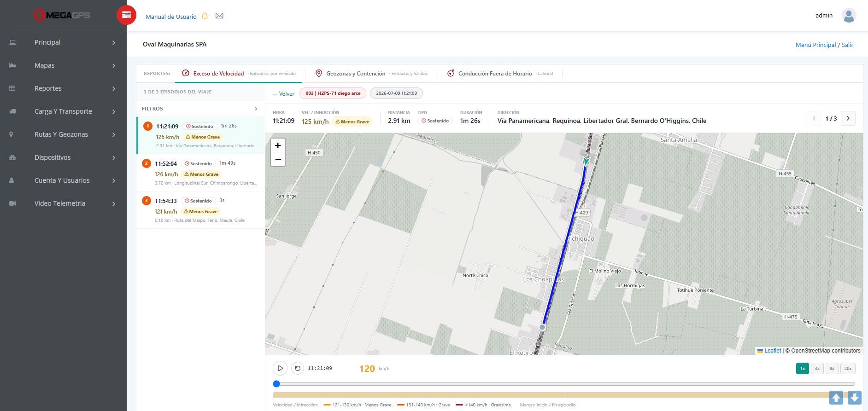The image size is (868, 411).
Task: Click the Salir link
Action: tap(847, 45)
